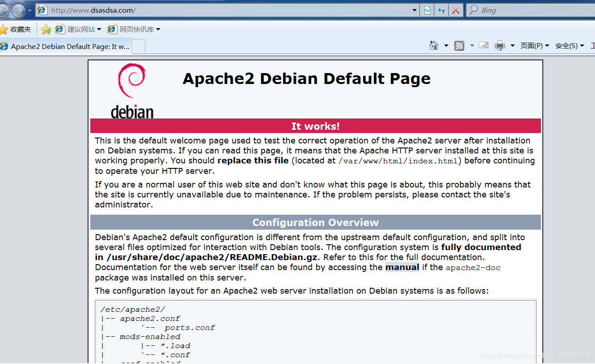
Task: Click the 'mods-enabled' line in config tree
Action: [x=150, y=337]
